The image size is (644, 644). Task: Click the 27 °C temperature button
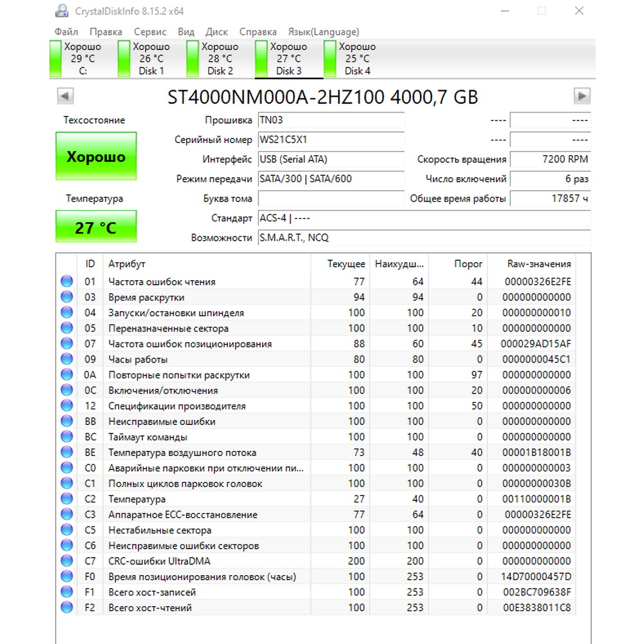(96, 227)
